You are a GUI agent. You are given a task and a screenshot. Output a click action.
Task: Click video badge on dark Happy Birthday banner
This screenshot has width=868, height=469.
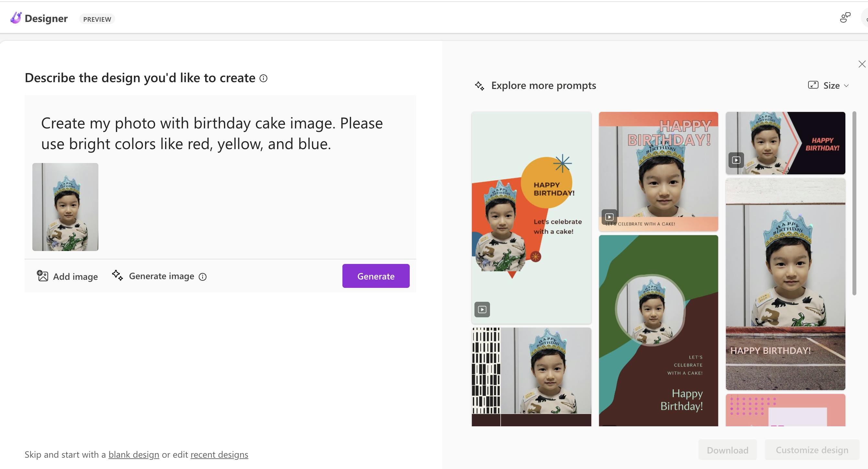[736, 160]
